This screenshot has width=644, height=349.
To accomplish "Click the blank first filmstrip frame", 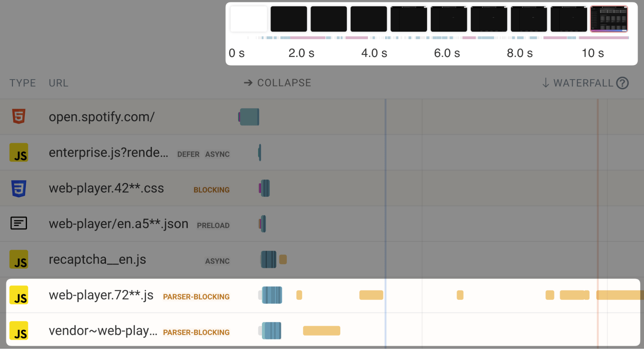I will (x=248, y=19).
